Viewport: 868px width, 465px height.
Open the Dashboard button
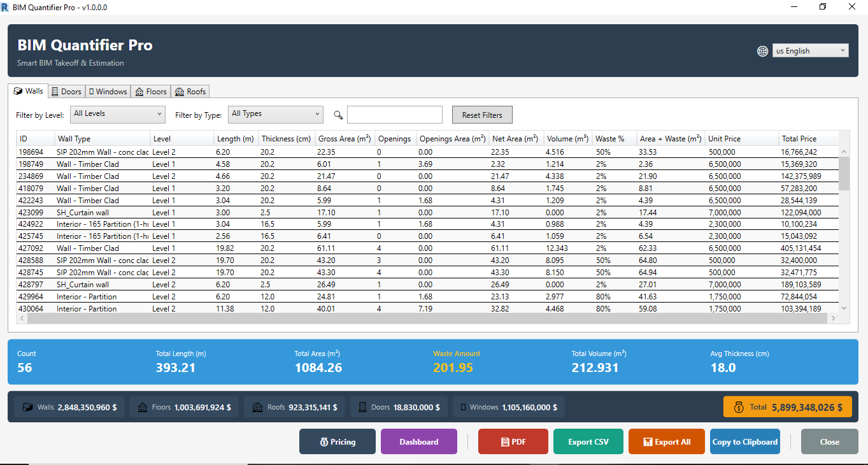click(419, 441)
